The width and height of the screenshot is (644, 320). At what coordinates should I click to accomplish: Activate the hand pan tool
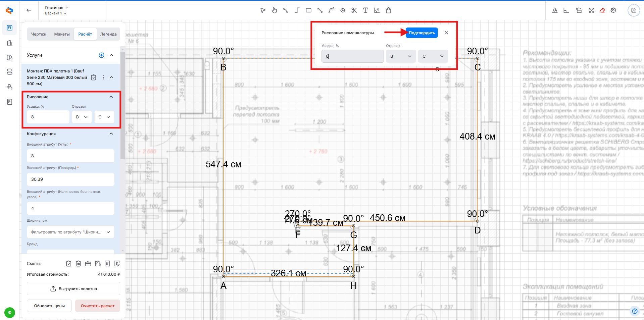point(274,10)
